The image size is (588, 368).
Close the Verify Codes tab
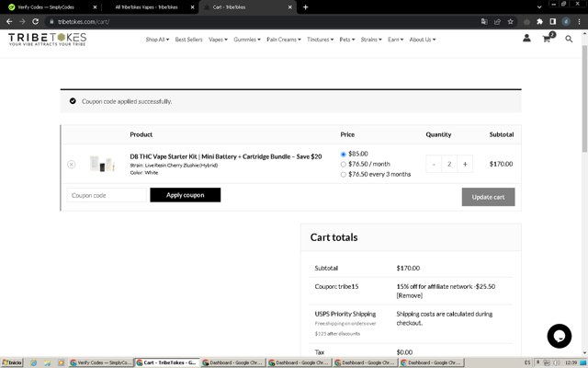coord(95,7)
